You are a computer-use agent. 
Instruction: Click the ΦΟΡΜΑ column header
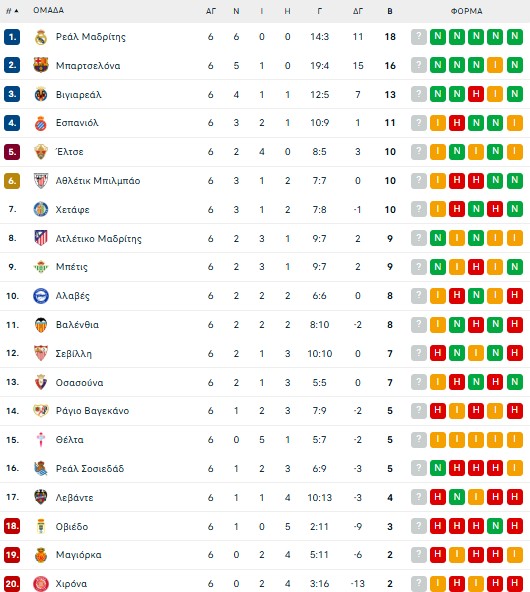click(x=467, y=11)
